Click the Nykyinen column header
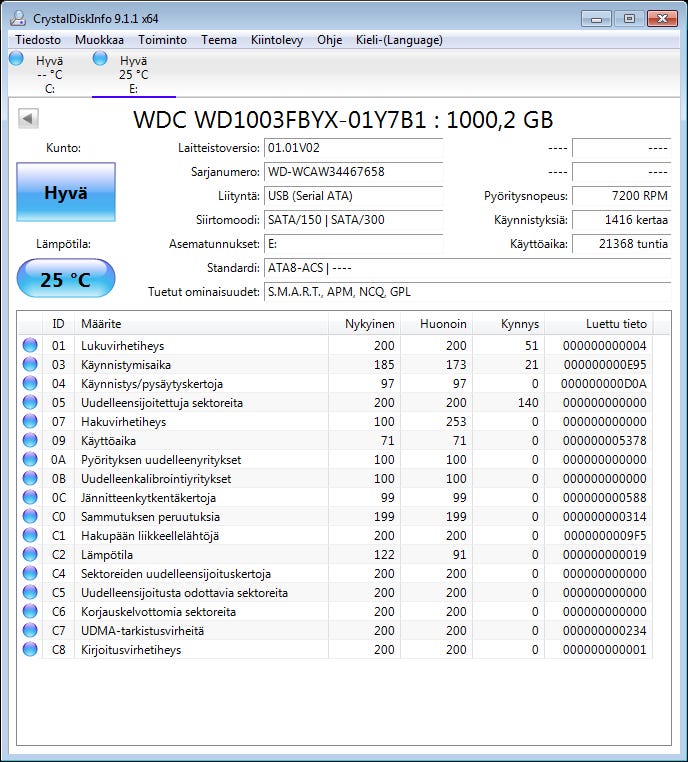The image size is (688, 762). [364, 324]
